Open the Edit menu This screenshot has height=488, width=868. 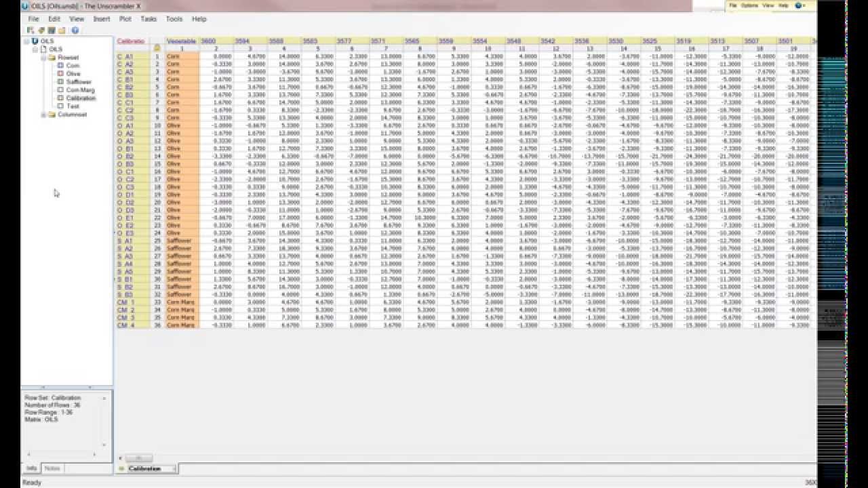54,19
